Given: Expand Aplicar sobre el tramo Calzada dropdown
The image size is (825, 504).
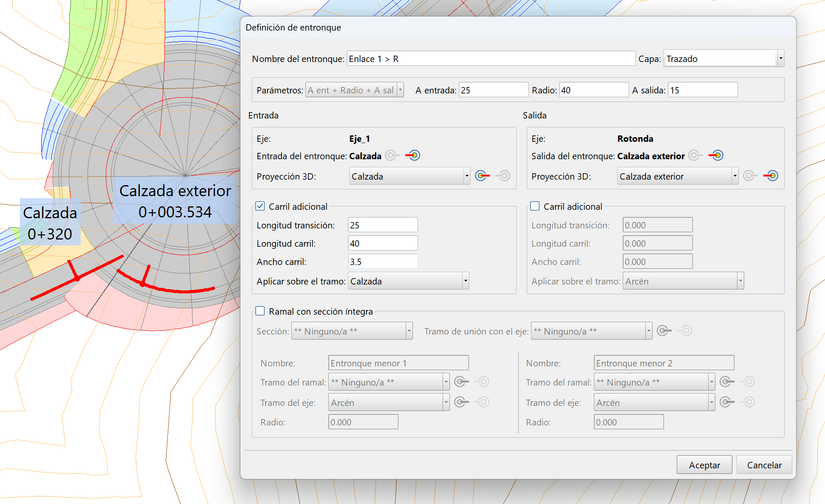Looking at the screenshot, I should coord(466,281).
